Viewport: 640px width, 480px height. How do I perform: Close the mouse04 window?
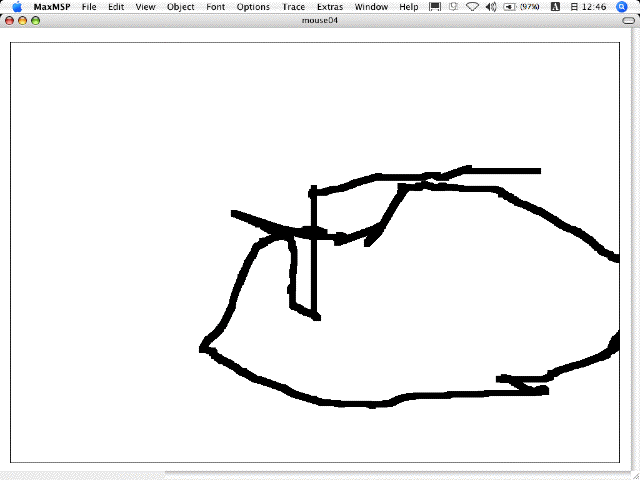coord(9,20)
